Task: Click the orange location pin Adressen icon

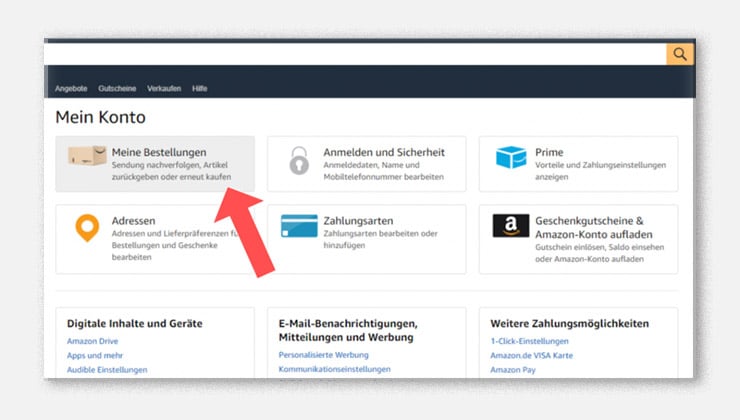Action: click(x=87, y=228)
